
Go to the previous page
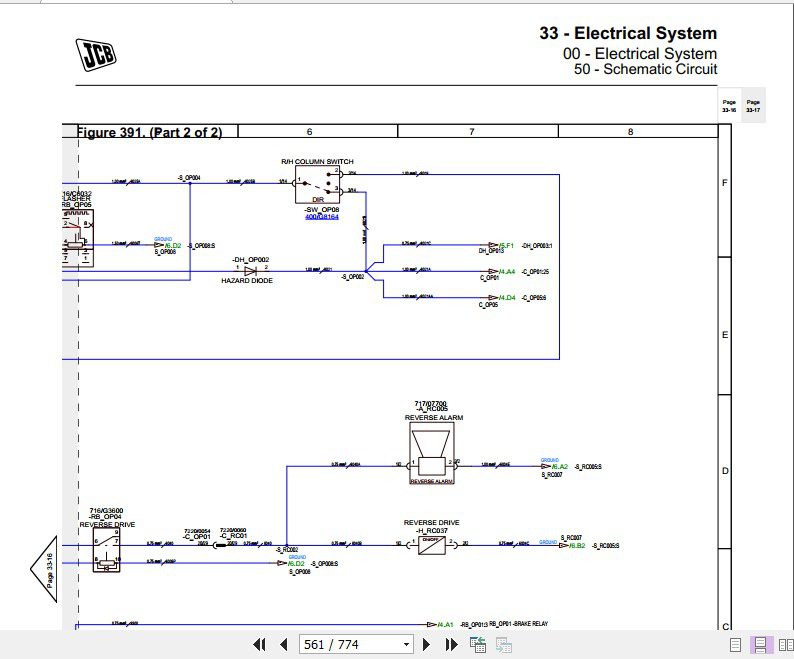point(284,644)
